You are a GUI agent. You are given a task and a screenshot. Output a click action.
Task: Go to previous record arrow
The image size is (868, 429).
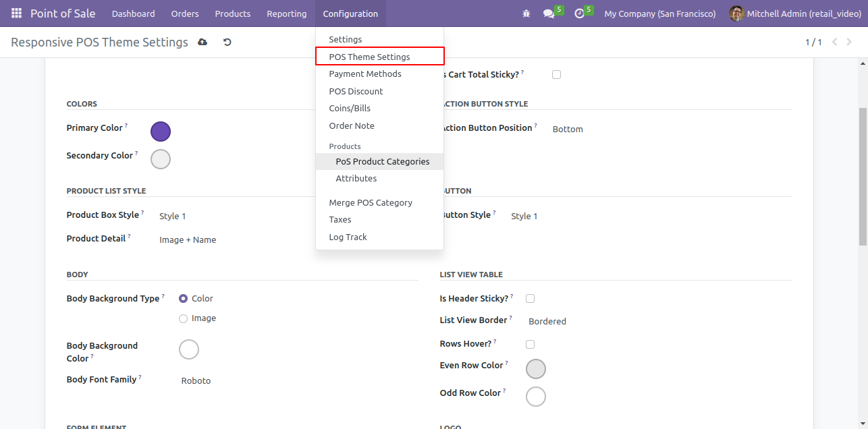(835, 42)
